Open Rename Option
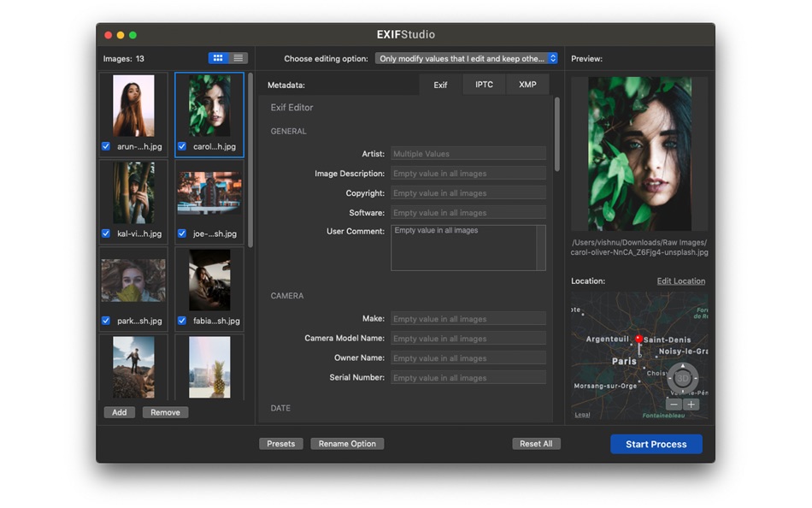This screenshot has height=508, width=812. click(347, 444)
